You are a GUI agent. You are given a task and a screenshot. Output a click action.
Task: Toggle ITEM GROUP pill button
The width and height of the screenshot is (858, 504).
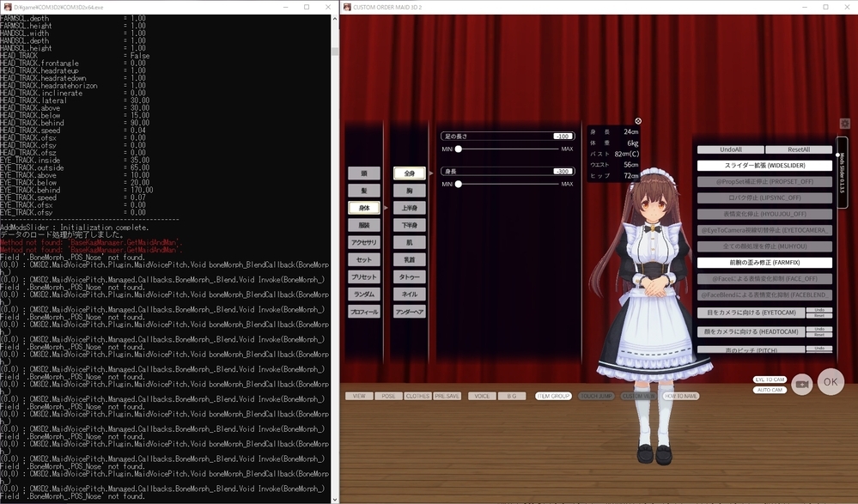coord(553,396)
